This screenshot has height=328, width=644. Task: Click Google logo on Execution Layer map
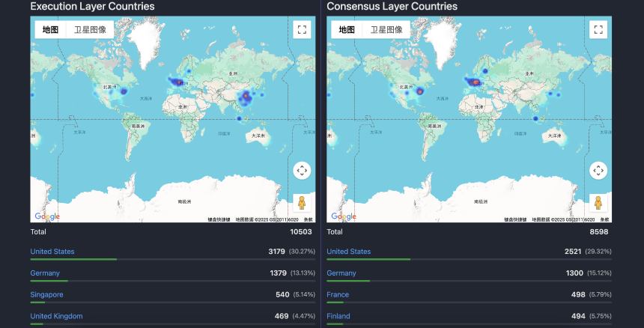pos(47,216)
